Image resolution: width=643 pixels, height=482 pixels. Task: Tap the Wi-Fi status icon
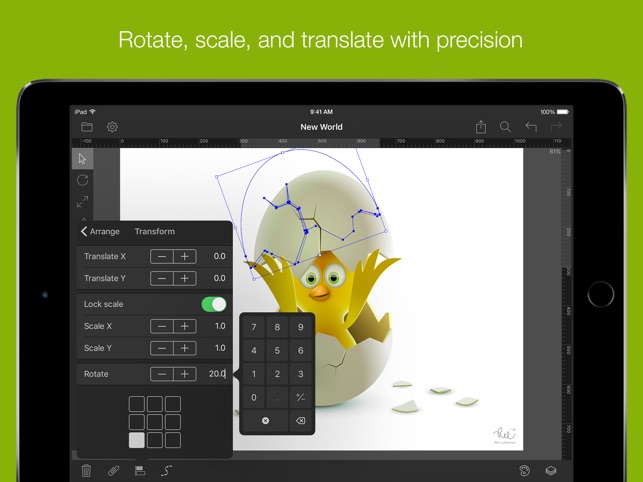93,112
